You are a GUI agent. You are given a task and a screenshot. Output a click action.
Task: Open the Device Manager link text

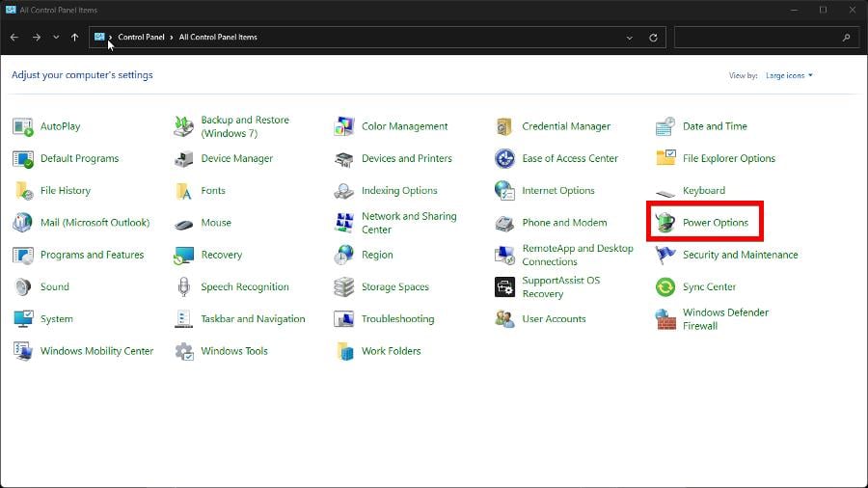pos(237,159)
